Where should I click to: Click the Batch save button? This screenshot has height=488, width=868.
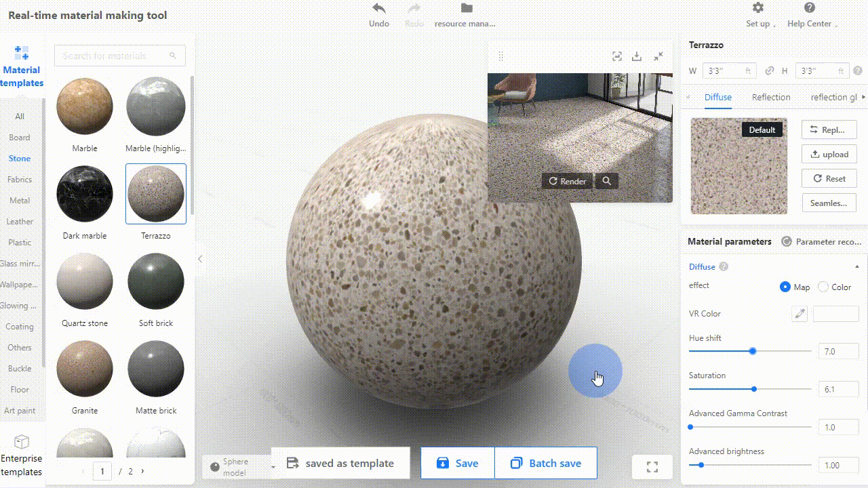[546, 463]
